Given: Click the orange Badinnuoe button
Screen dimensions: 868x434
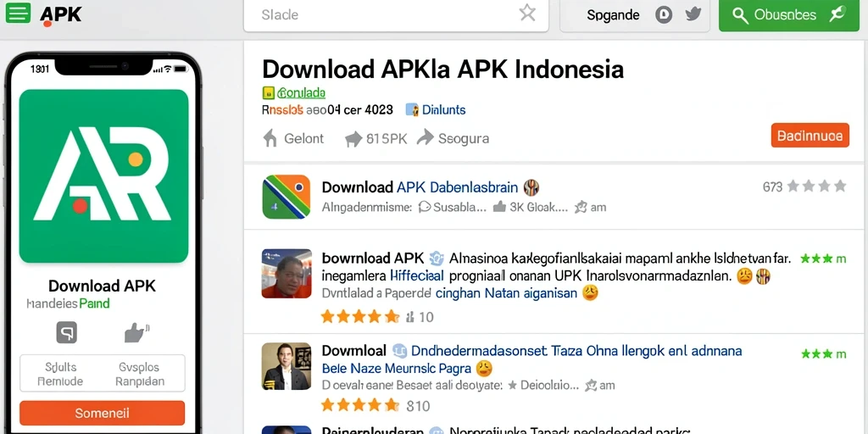Looking at the screenshot, I should pyautogui.click(x=810, y=136).
